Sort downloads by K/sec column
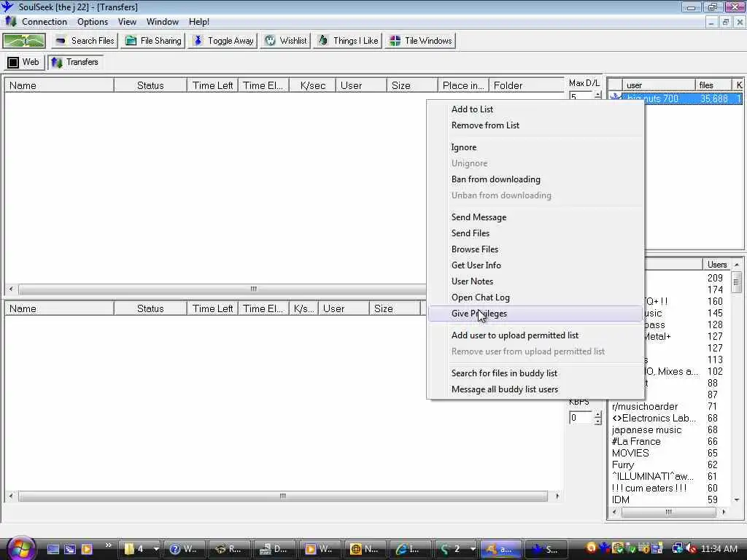The image size is (747, 560). tap(312, 86)
